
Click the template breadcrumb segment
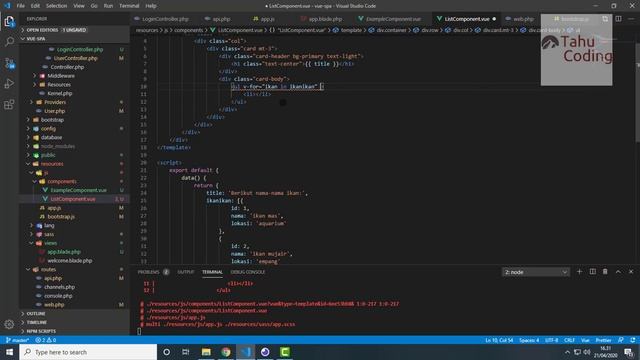351,30
